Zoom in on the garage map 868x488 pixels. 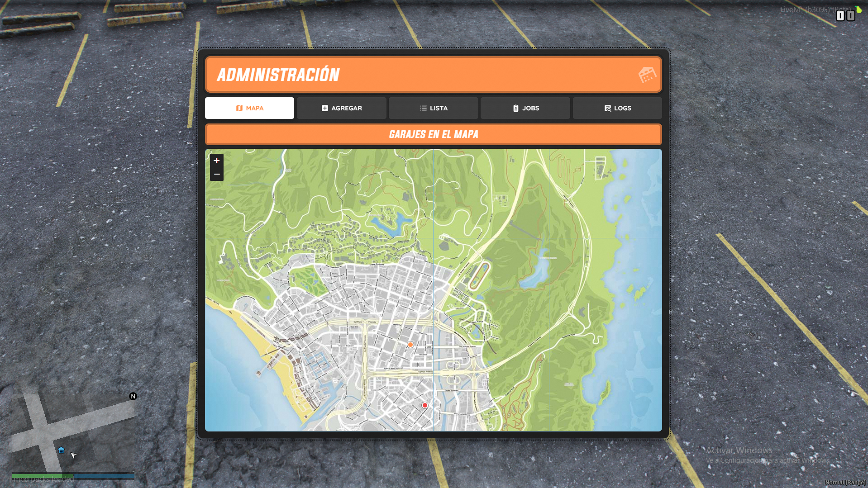(217, 161)
